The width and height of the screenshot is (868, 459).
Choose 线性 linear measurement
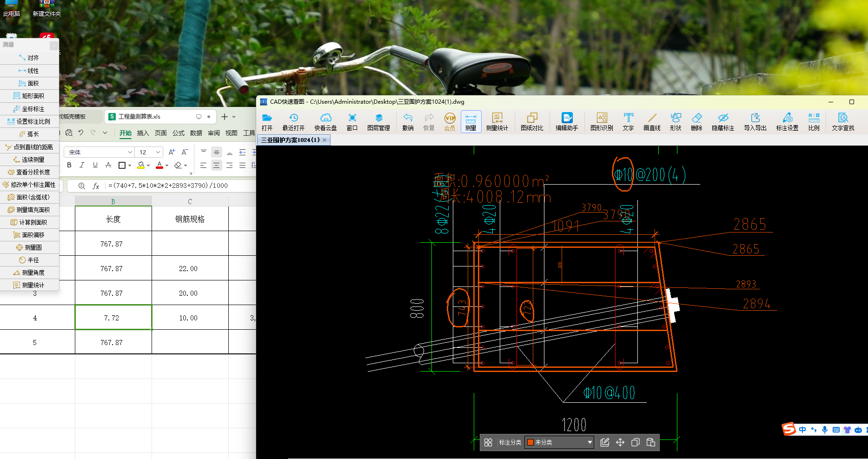[29, 71]
